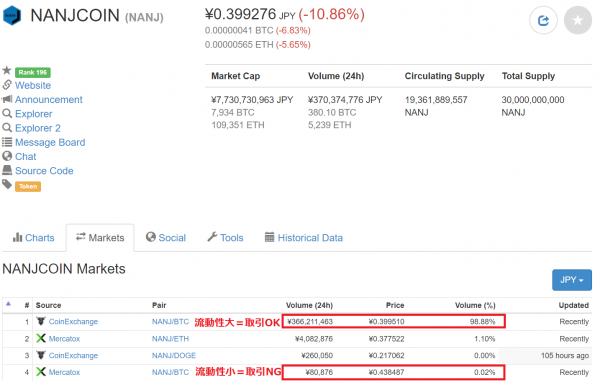Screen dimensions: 600x390
Task: Sort table by Source column
Action: pos(49,305)
